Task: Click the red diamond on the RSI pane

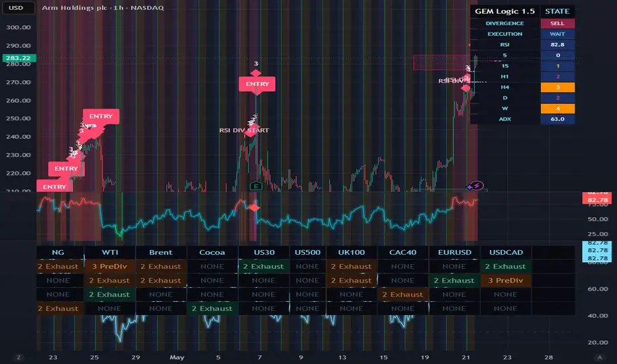Action: [254, 207]
